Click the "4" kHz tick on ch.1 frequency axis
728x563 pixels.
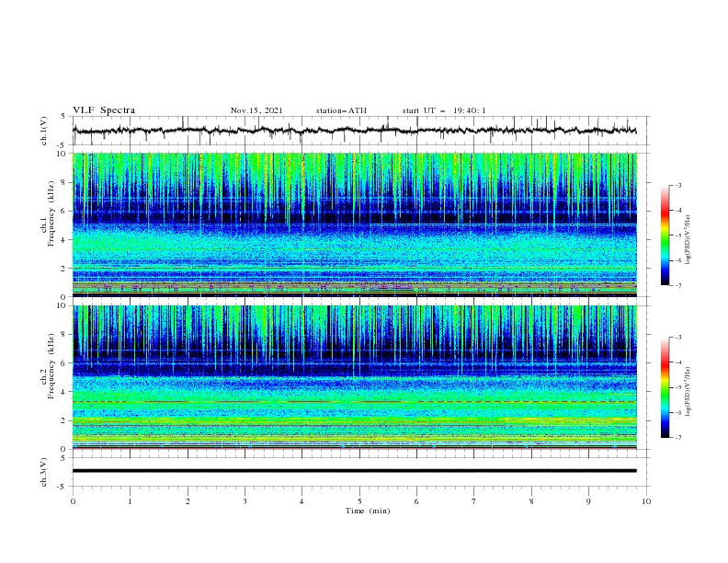point(64,240)
